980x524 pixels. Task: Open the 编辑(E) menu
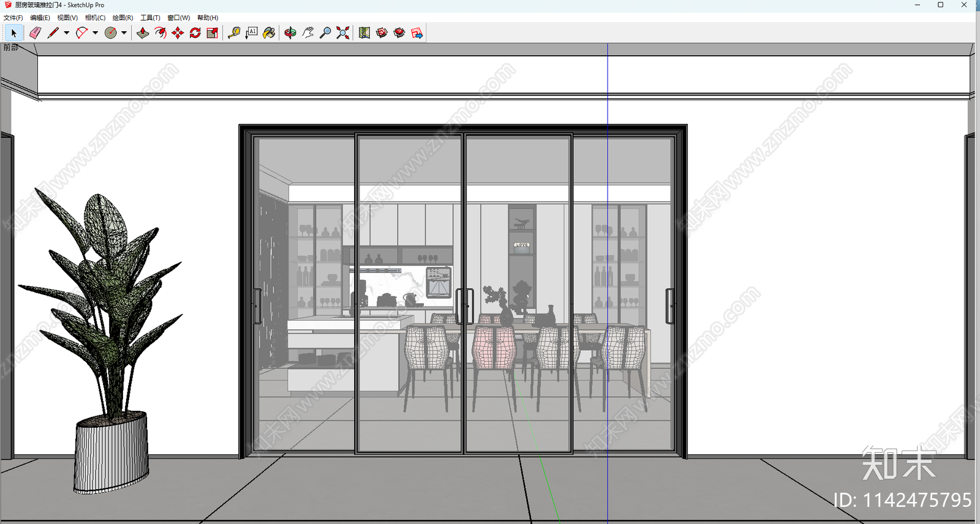(40, 18)
